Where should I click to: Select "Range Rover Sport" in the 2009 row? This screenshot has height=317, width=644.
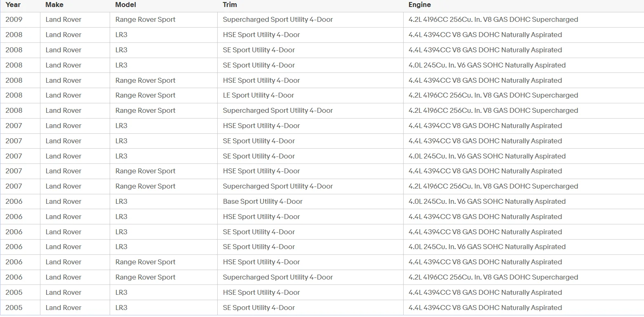pos(146,20)
